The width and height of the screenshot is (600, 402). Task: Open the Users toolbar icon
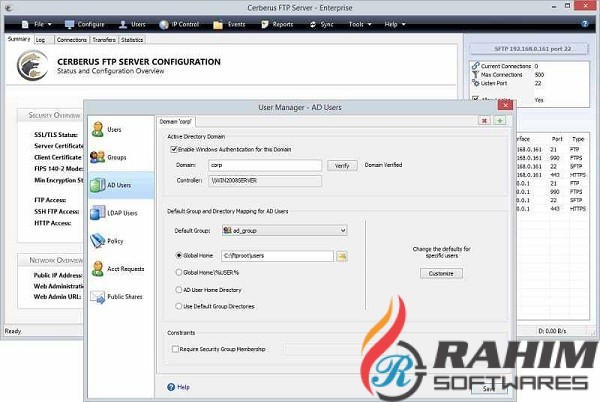click(123, 24)
